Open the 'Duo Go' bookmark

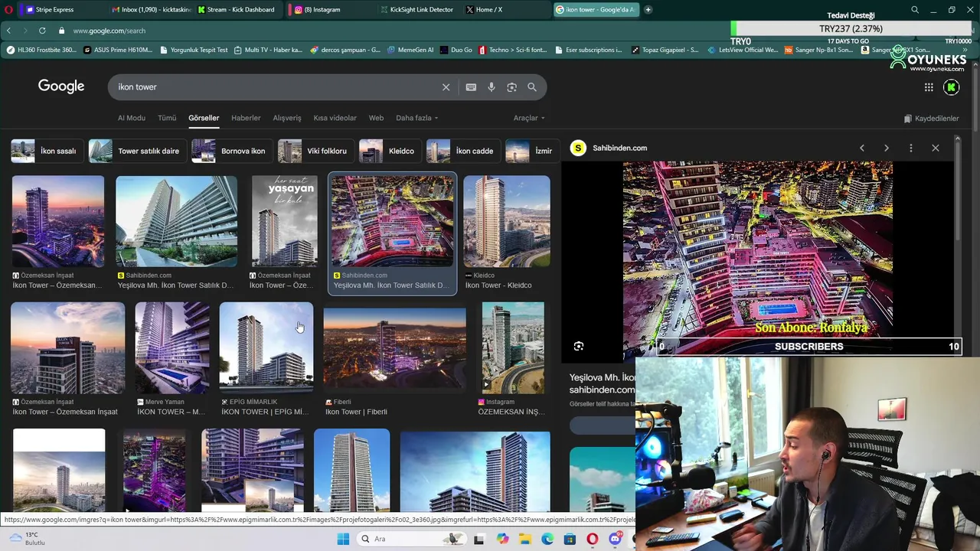click(x=456, y=50)
